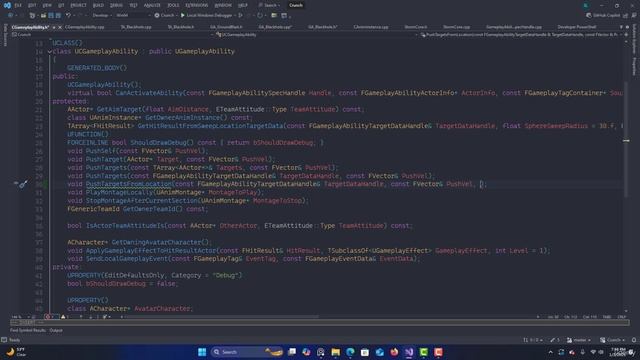Image resolution: width=640 pixels, height=360 pixels.
Task: Switch to the Developer PowerShell tab
Action: pos(577,27)
